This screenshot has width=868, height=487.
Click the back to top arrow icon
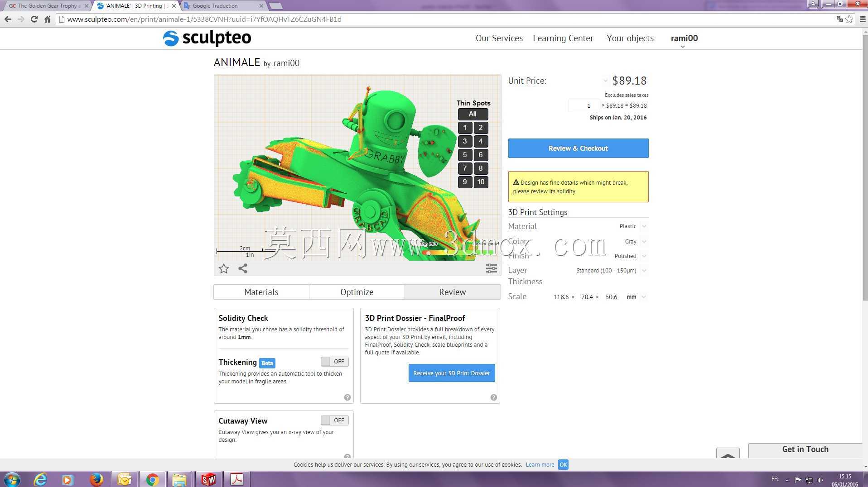[x=728, y=454]
